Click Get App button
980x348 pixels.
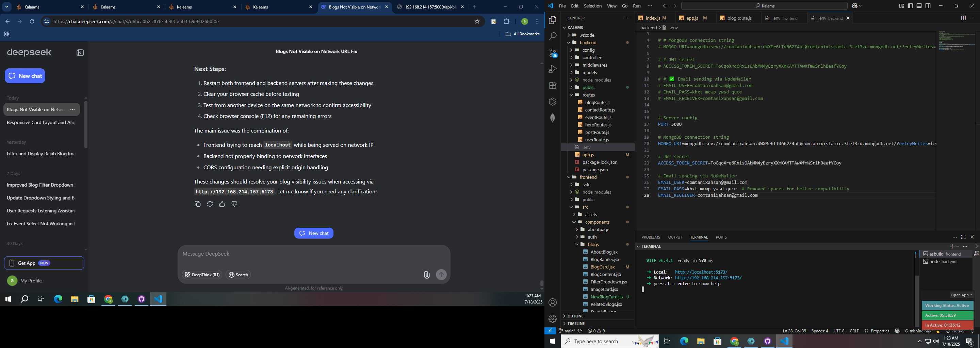point(44,263)
